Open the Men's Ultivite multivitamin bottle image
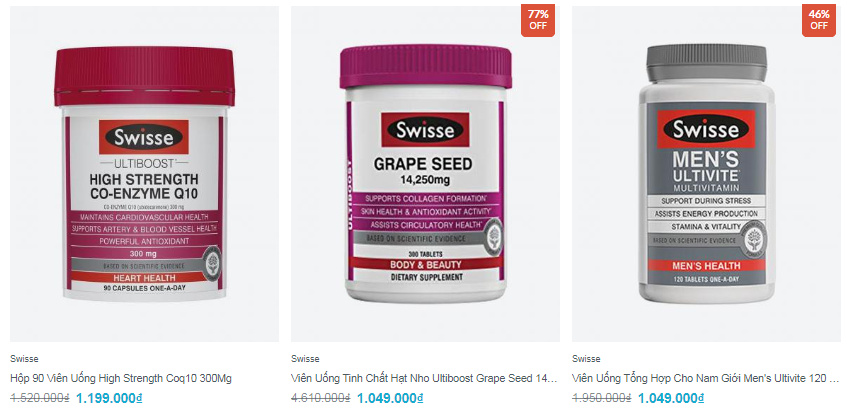 click(706, 174)
